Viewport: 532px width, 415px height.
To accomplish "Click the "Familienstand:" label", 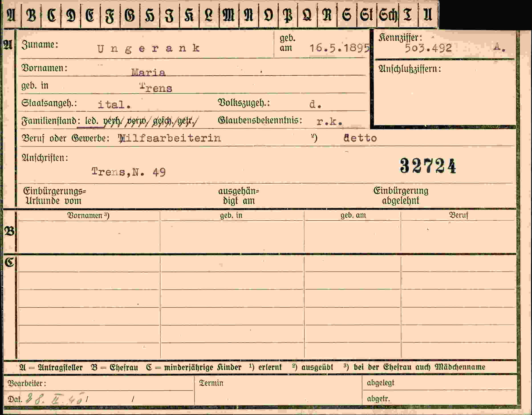I will 51,121.
